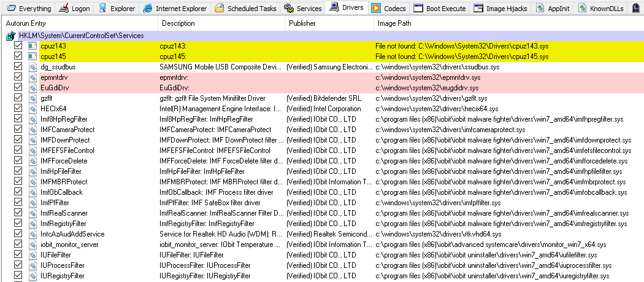Uncheck the cpuz143 entry checkbox
This screenshot has width=644, height=282.
pos(18,45)
